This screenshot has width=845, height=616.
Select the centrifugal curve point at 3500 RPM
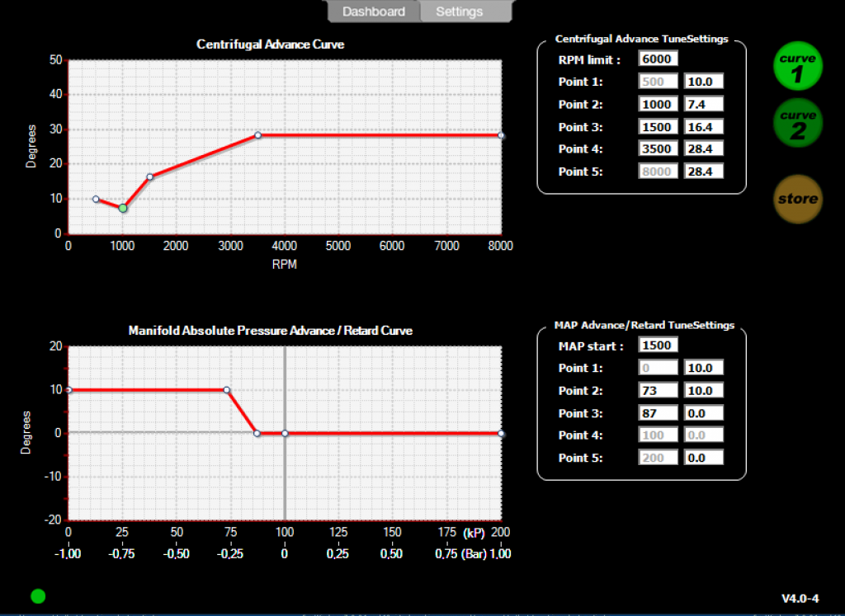click(257, 134)
